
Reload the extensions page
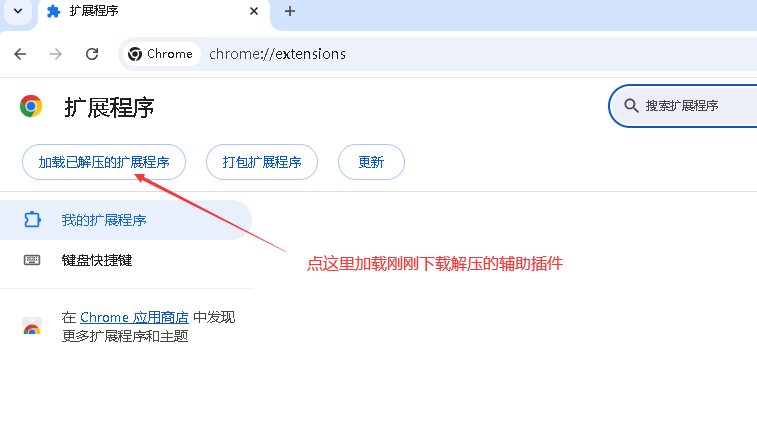92,54
